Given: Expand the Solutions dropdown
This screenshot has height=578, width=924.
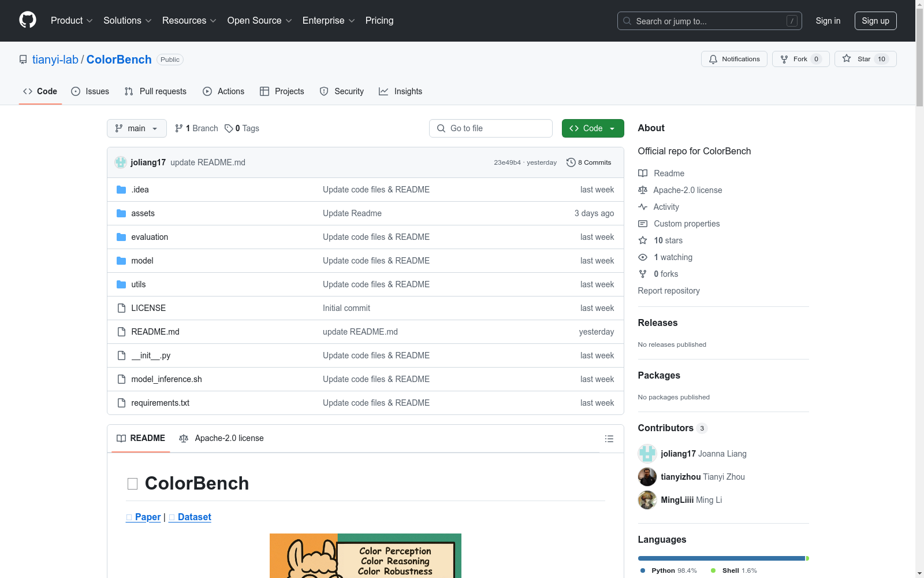Looking at the screenshot, I should pyautogui.click(x=128, y=21).
